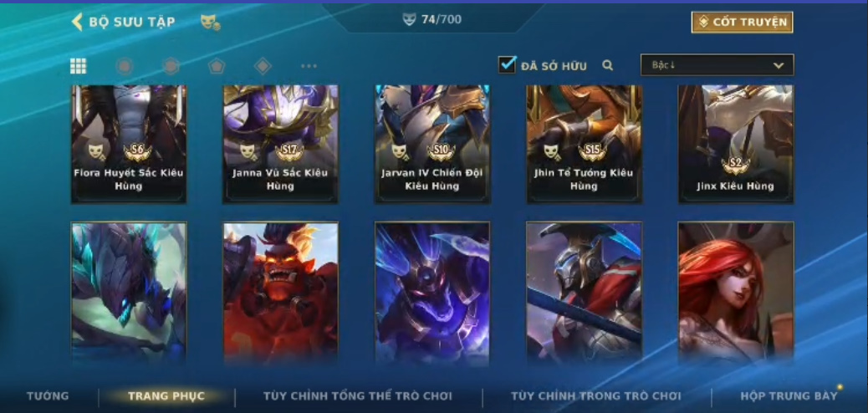This screenshot has width=868, height=413.
Task: Switch to Tùy Chỉnh Tổng Thể Trò Chơi tab
Action: click(x=358, y=395)
